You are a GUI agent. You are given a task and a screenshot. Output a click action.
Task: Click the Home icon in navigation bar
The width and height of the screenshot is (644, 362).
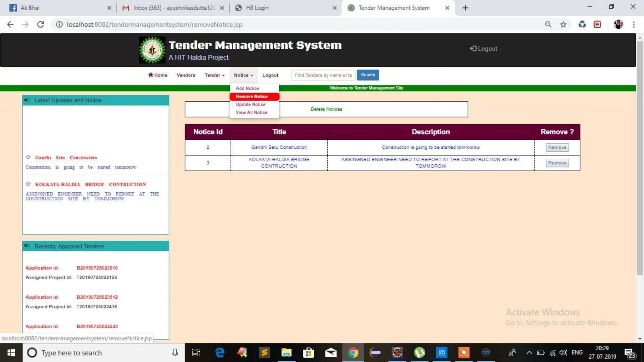tap(151, 75)
